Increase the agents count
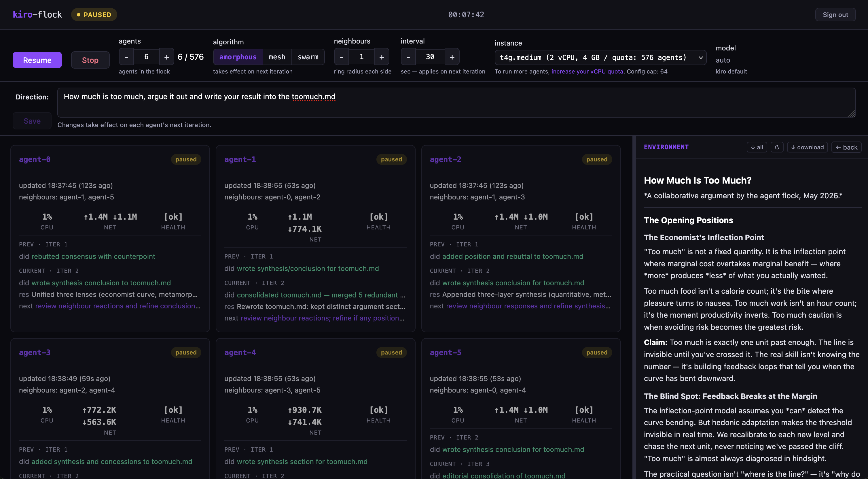The height and width of the screenshot is (479, 868). (166, 57)
